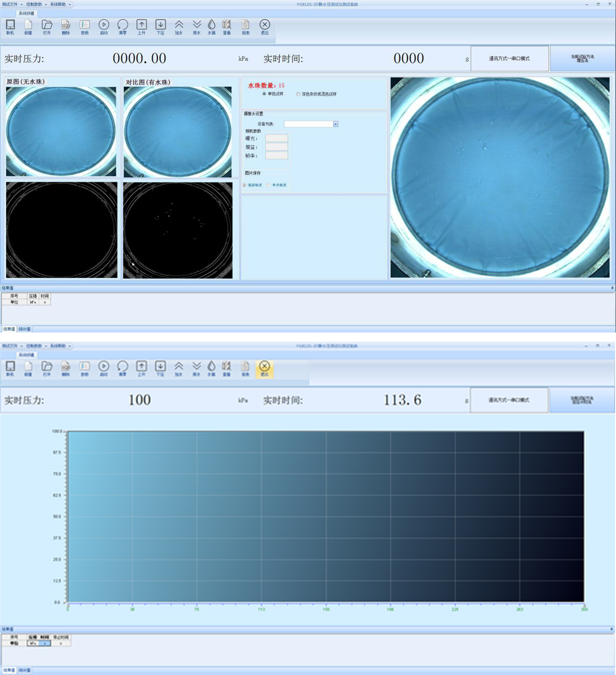Open the 测试文件 dropdown menu in top window
The image size is (616, 675).
[x=11, y=4]
